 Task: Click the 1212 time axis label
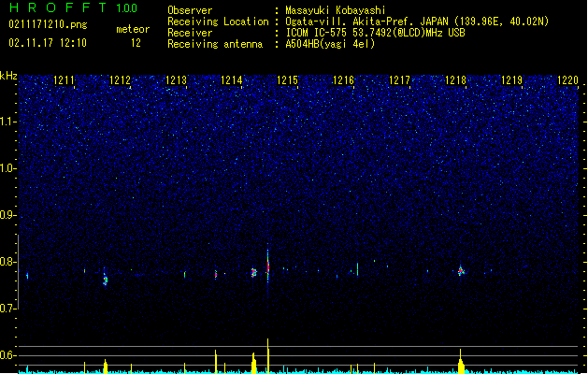[x=120, y=80]
